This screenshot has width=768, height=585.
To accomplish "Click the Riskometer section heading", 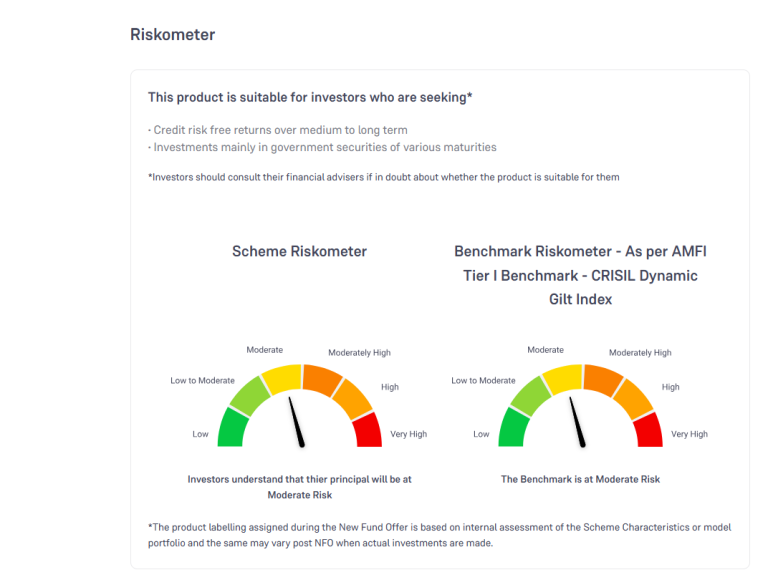I will coord(172,35).
